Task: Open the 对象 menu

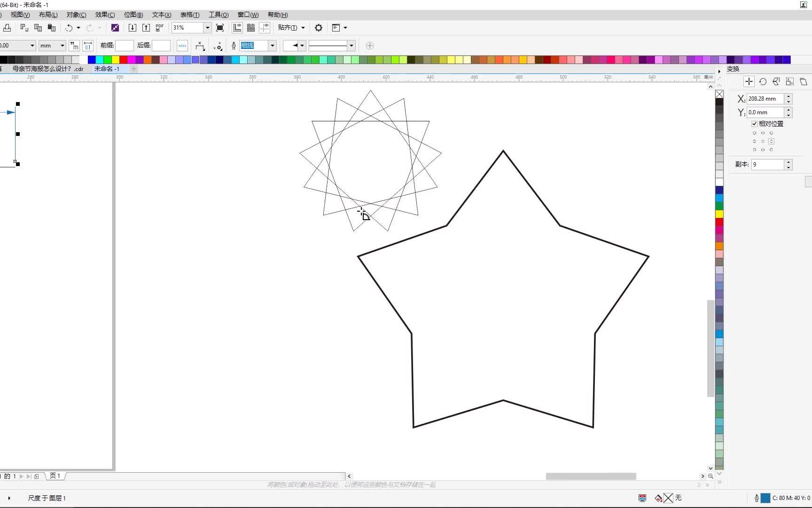Action: tap(76, 15)
